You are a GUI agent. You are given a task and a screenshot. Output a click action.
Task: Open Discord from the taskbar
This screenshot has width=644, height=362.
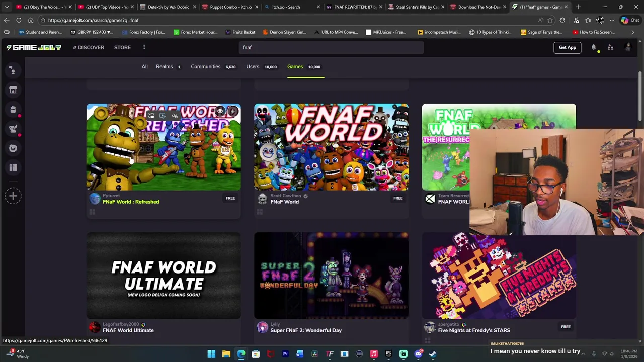[418, 354]
